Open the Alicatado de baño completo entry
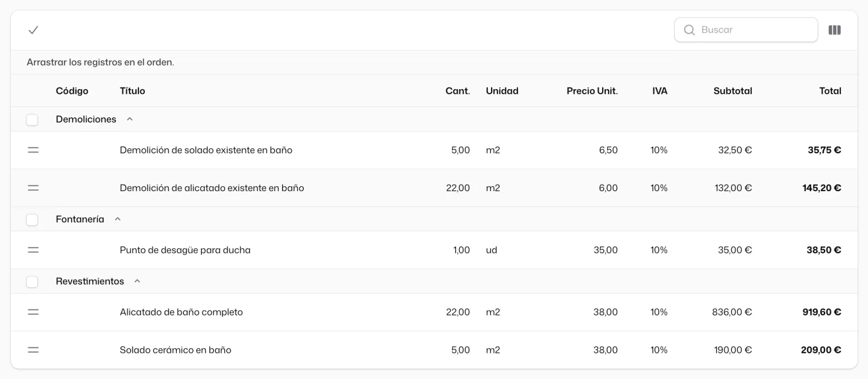Image resolution: width=868 pixels, height=379 pixels. point(181,312)
